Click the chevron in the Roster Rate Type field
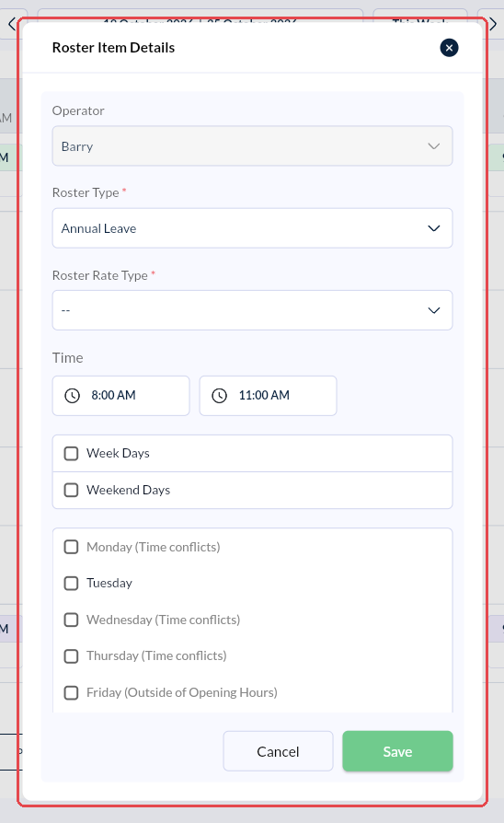 [434, 310]
